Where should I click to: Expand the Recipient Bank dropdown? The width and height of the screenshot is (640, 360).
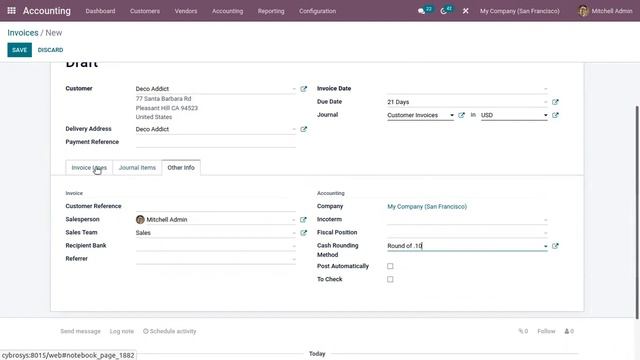click(x=294, y=246)
